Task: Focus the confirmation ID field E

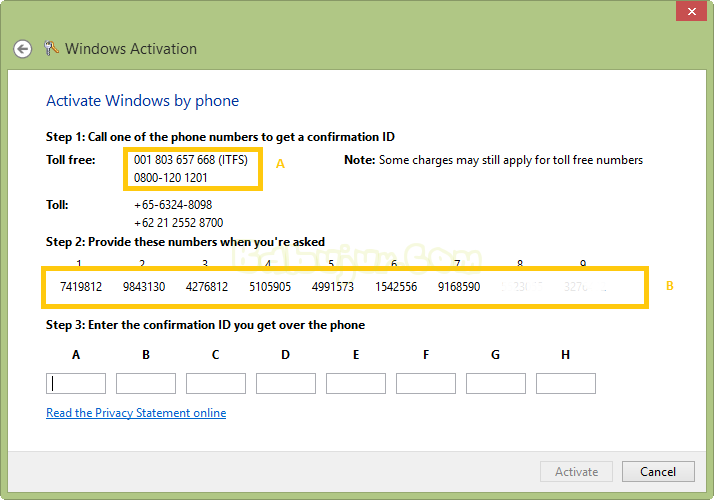Action: tap(356, 383)
